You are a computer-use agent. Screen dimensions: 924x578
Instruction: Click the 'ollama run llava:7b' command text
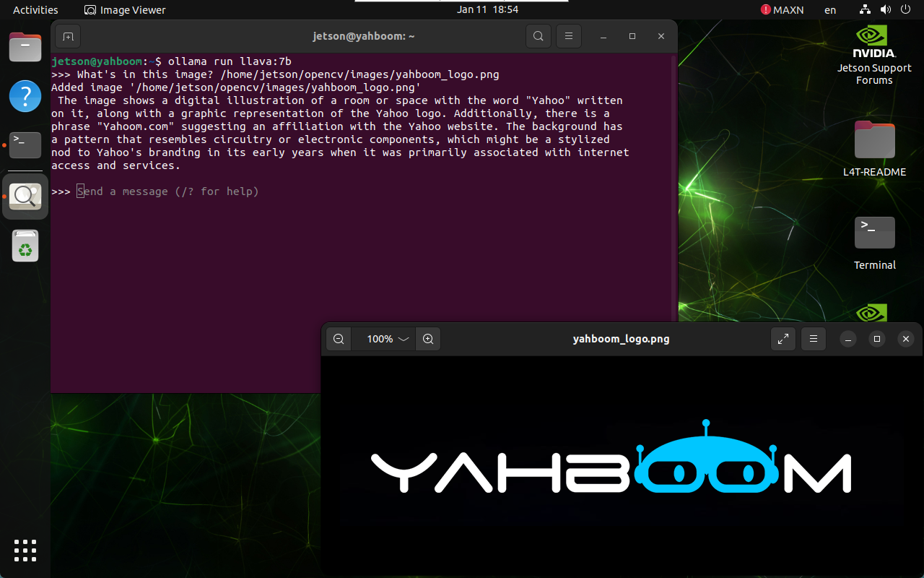(230, 61)
